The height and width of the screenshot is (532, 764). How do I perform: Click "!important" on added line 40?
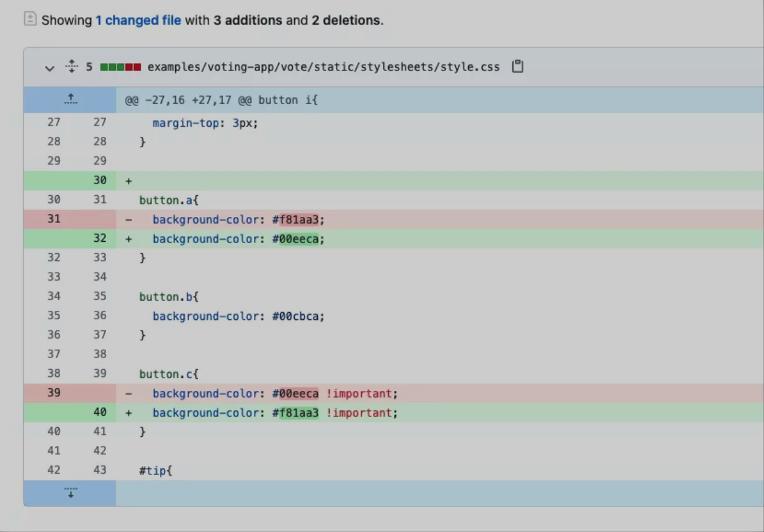click(359, 413)
